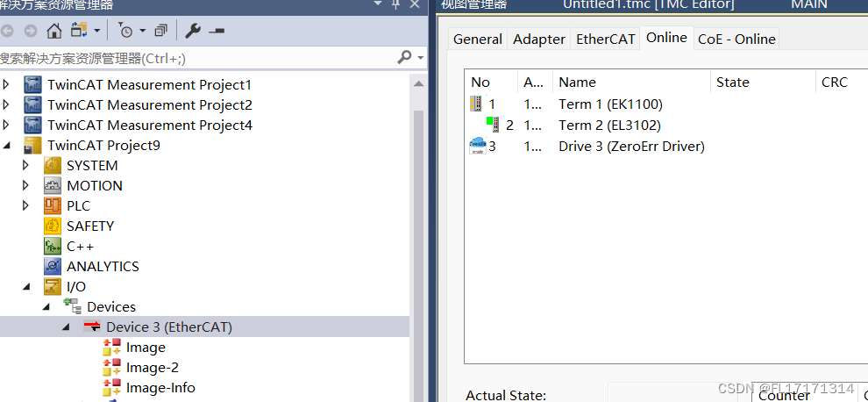Viewport: 868px width, 402px height.
Task: Open dropdown beside the clock filter icon
Action: click(142, 31)
